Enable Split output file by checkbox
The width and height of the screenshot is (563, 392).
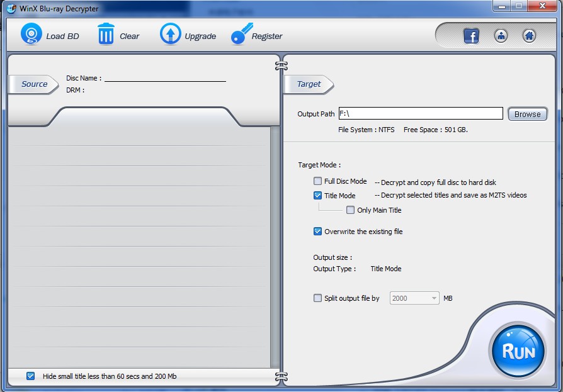(318, 298)
